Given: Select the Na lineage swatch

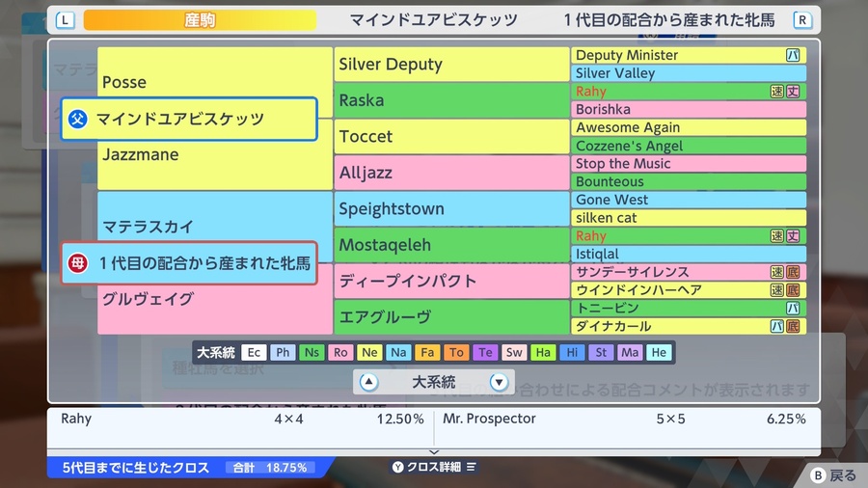Looking at the screenshot, I should (x=398, y=352).
